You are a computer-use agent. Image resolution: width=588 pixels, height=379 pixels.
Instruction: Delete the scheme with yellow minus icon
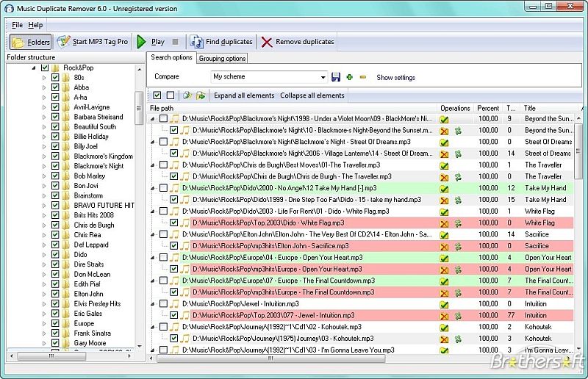tap(363, 77)
